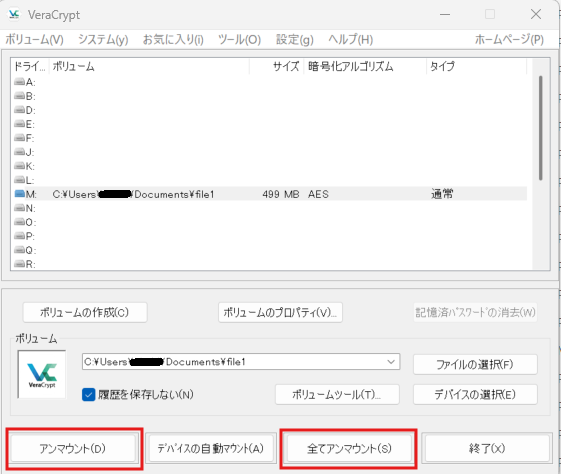Open the ボリューム(V) menu

tap(34, 39)
